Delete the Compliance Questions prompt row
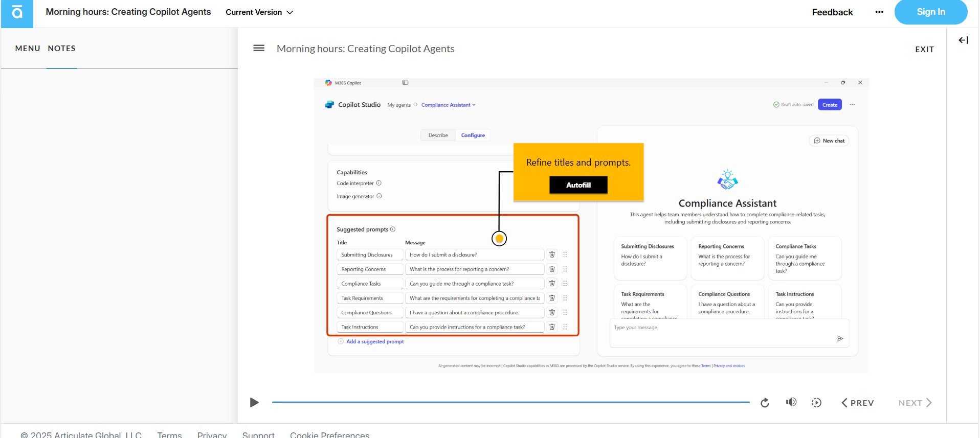 [x=552, y=312]
